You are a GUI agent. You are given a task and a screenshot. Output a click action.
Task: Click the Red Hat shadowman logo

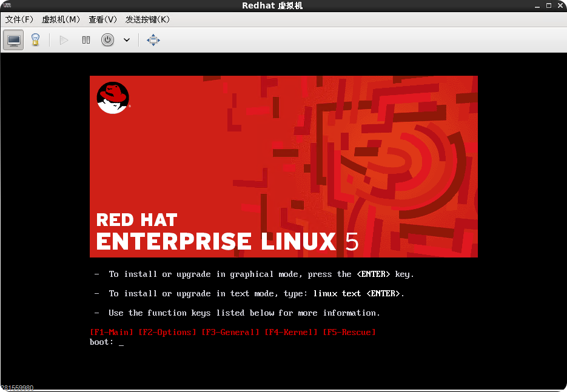[x=113, y=98]
